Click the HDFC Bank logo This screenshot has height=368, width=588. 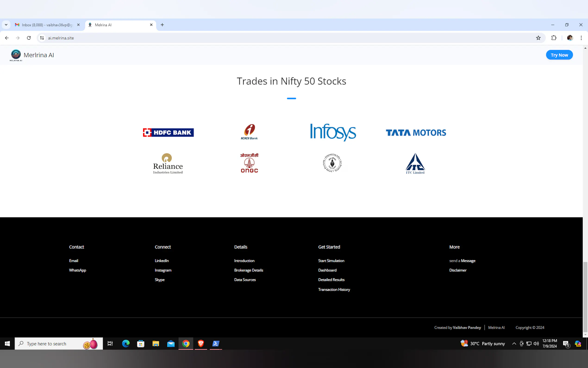pyautogui.click(x=168, y=133)
